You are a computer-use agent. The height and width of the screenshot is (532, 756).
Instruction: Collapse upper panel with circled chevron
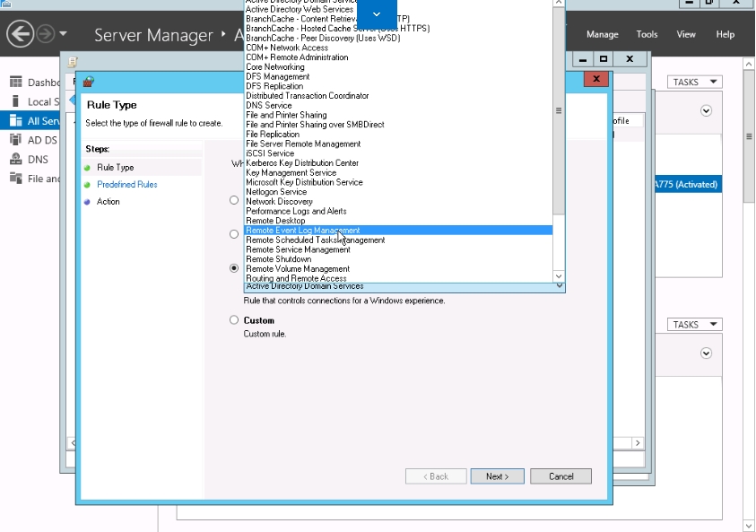pos(706,111)
